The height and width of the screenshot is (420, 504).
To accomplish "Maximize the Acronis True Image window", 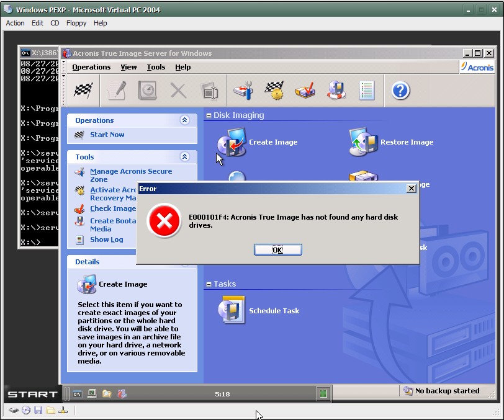I will click(478, 53).
